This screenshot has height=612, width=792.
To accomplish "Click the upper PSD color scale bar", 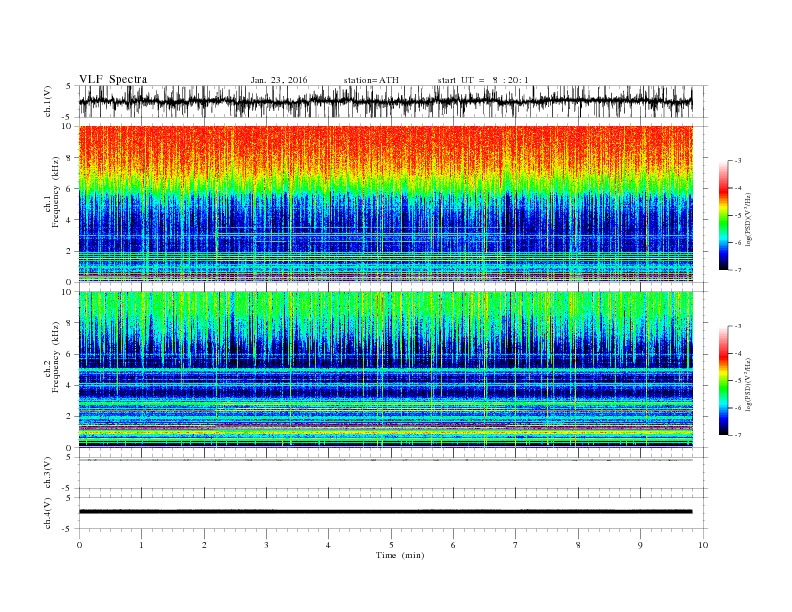I will (723, 215).
